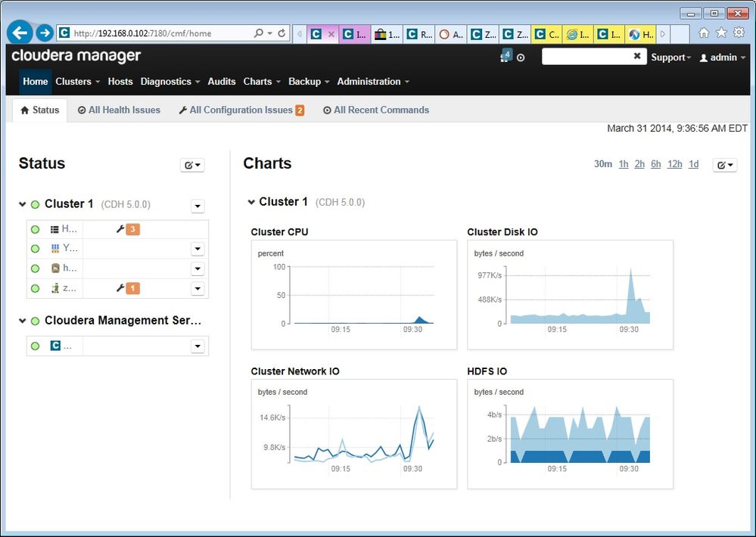
Task: Collapse Cluster 1 in Status panel
Action: pyautogui.click(x=22, y=204)
